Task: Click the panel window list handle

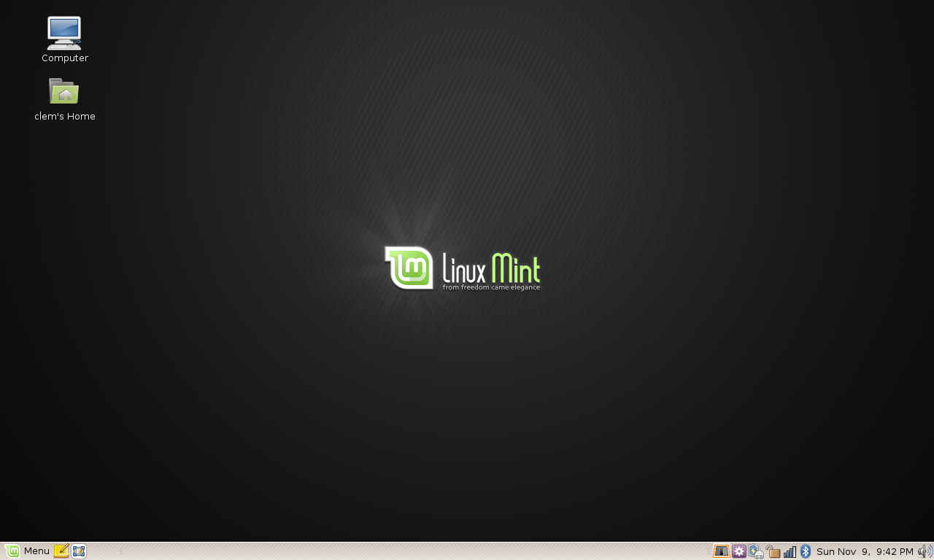Action: [x=121, y=551]
